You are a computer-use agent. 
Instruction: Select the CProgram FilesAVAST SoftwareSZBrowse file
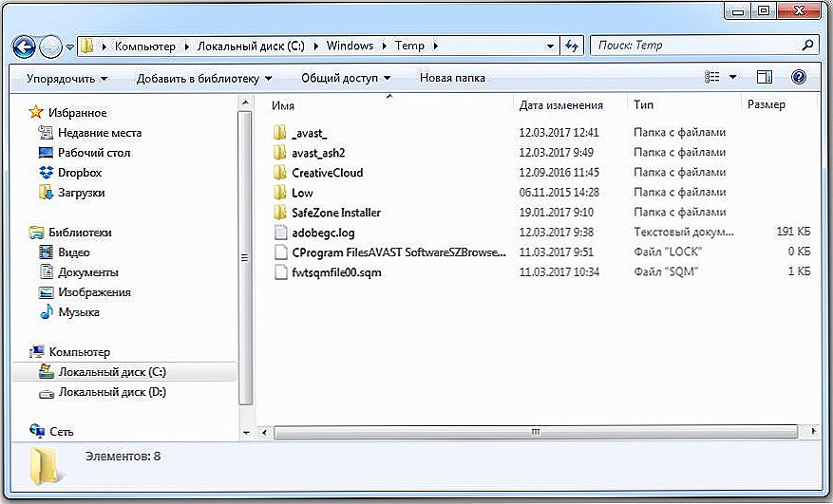click(399, 252)
